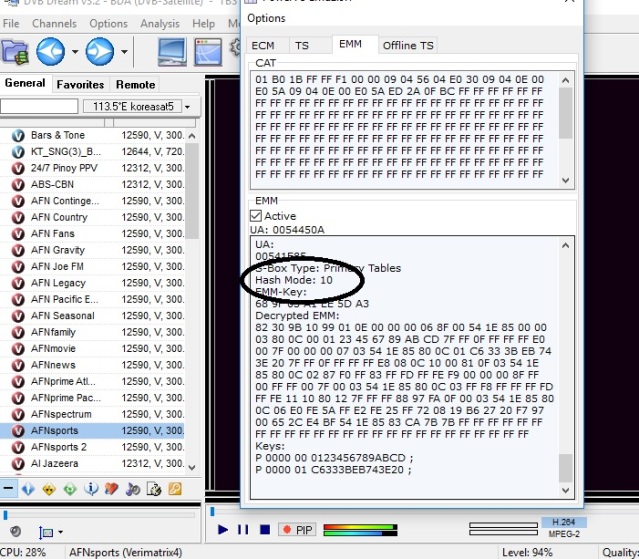Image resolution: width=639 pixels, height=559 pixels.
Task: Switch to the General tab
Action: click(25, 83)
